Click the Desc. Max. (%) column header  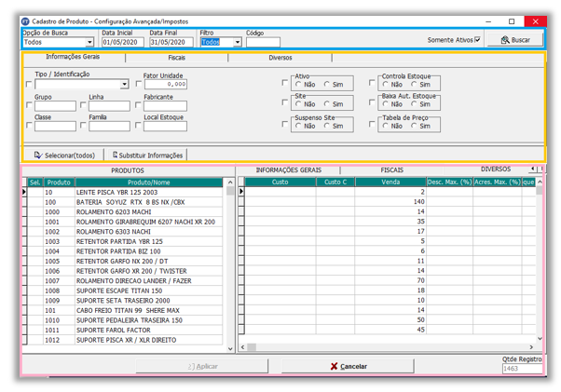449,182
